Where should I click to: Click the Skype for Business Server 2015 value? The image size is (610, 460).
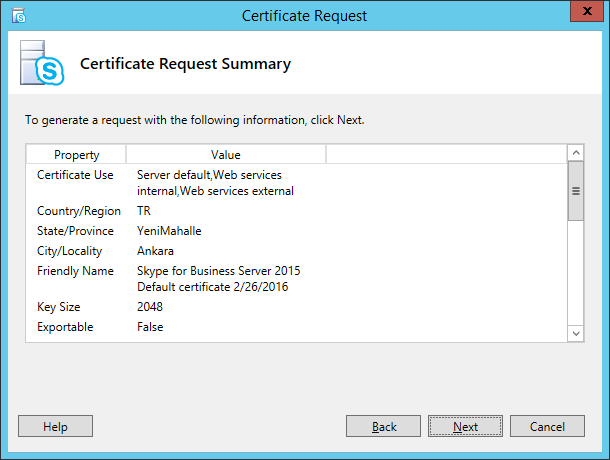[219, 279]
